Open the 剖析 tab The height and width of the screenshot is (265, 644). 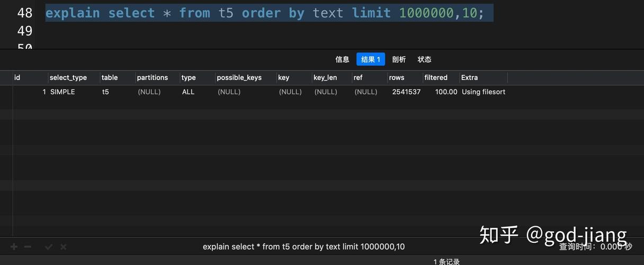tap(399, 59)
